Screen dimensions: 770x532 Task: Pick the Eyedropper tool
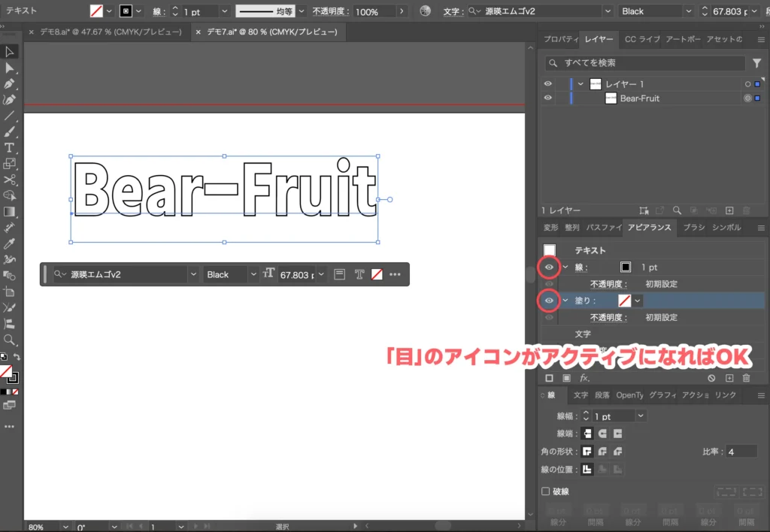click(x=10, y=243)
